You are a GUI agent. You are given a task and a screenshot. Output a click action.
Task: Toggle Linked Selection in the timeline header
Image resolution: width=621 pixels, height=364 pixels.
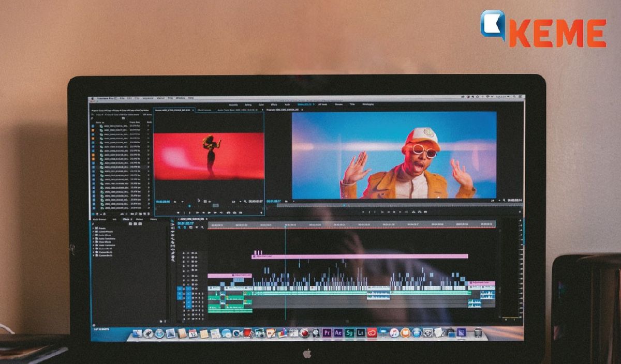point(190,228)
